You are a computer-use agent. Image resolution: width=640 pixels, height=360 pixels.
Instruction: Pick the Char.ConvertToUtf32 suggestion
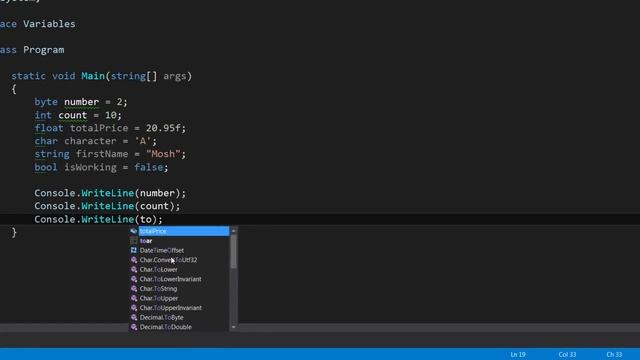168,260
